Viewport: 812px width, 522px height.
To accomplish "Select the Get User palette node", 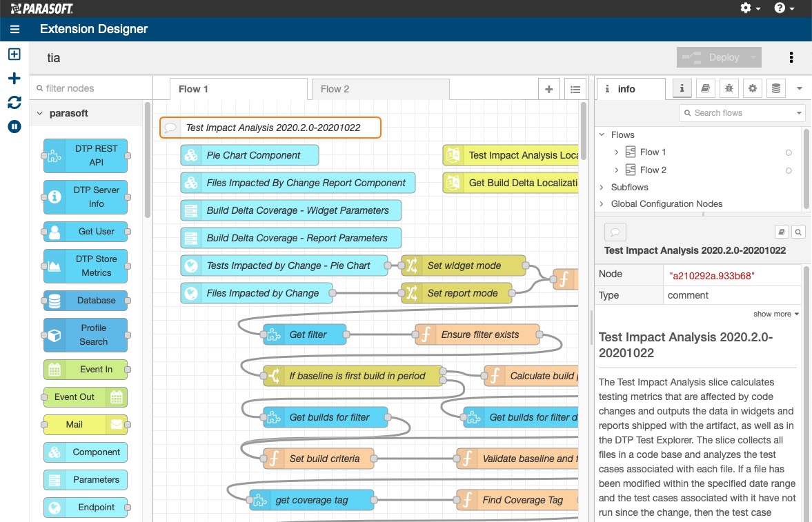I will (86, 232).
